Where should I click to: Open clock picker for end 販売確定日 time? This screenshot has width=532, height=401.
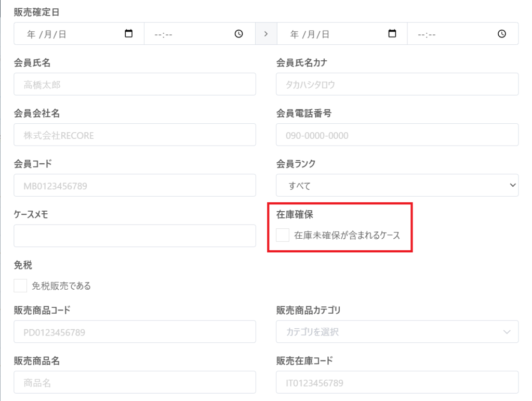coord(501,34)
